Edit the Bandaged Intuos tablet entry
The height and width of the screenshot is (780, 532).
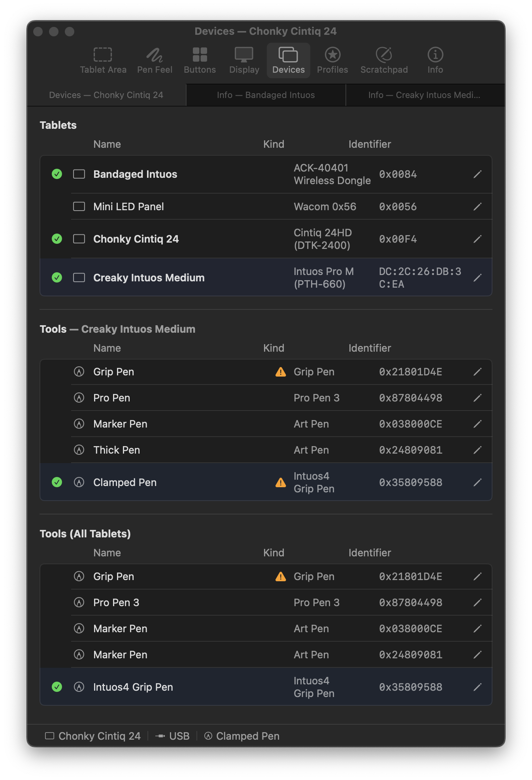(x=477, y=174)
